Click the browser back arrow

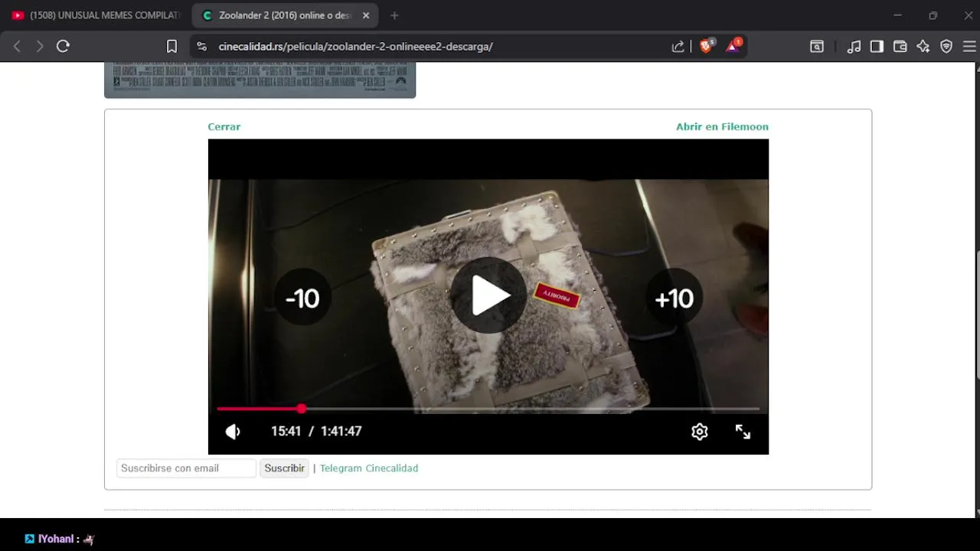(17, 46)
